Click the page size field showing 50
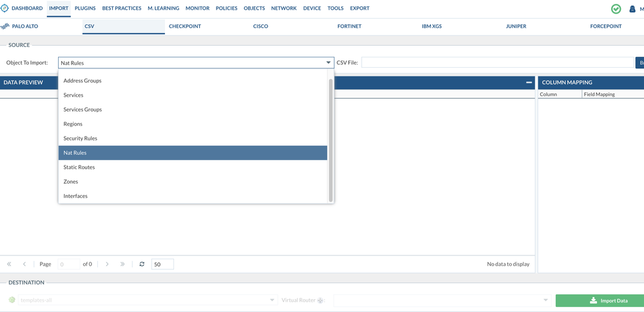Image resolution: width=644 pixels, height=312 pixels. (x=162, y=264)
